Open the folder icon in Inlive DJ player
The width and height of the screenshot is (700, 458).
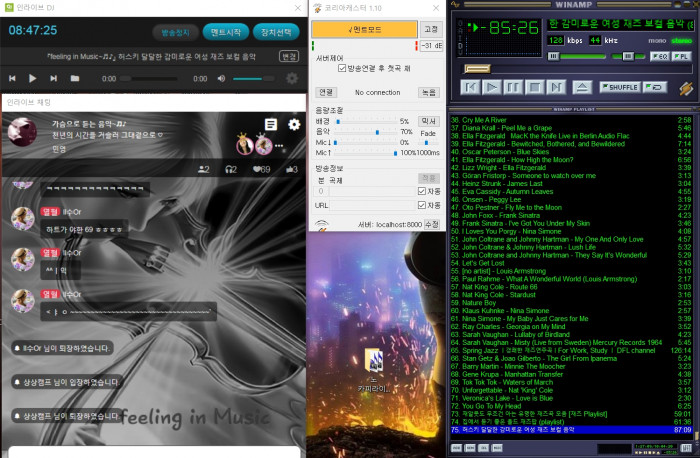click(x=74, y=78)
